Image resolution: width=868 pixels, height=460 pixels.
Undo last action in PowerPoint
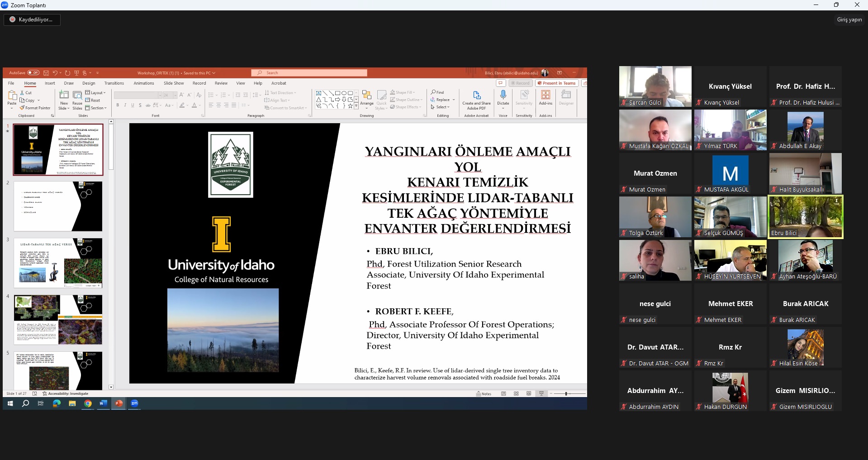[x=55, y=73]
